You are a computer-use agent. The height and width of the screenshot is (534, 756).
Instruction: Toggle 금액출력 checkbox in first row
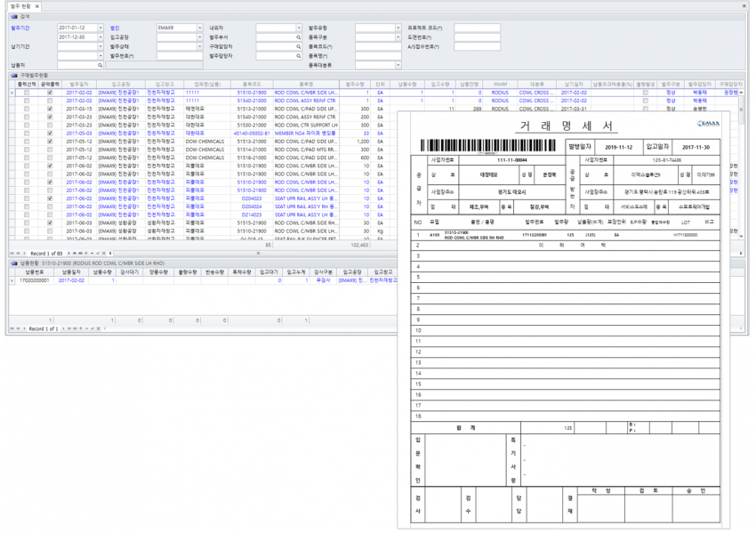pos(50,92)
